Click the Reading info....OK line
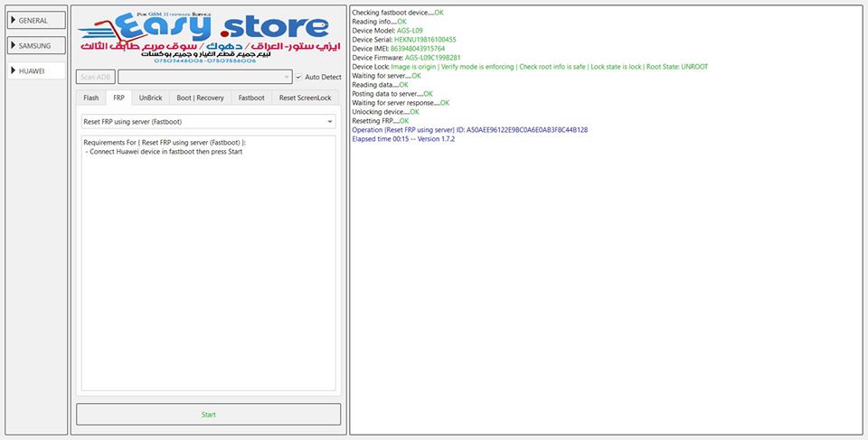 (x=379, y=22)
